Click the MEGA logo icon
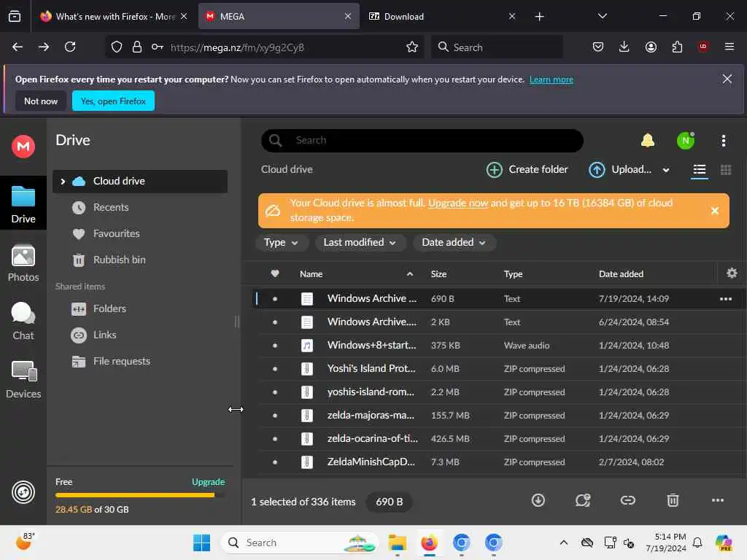This screenshot has width=747, height=560. tap(23, 146)
